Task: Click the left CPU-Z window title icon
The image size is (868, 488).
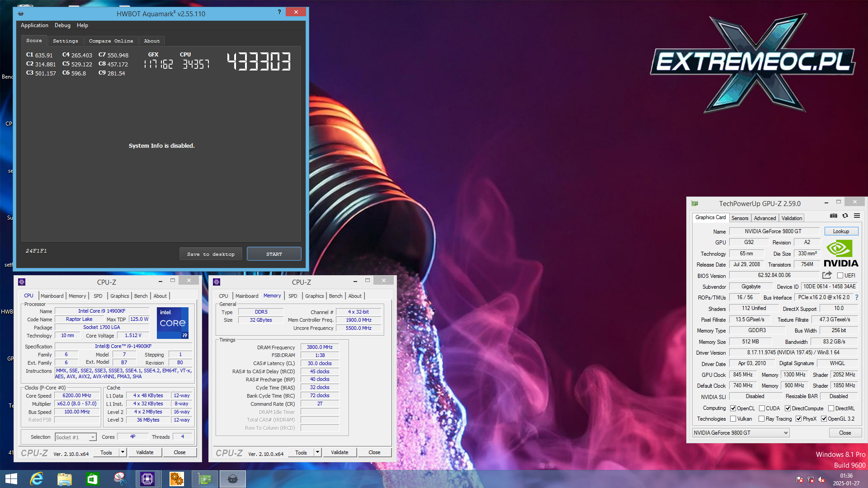Action: point(22,282)
